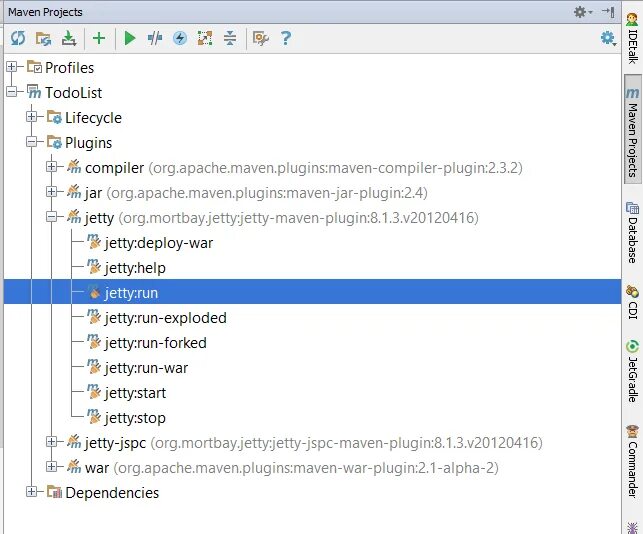643x534 pixels.
Task: Toggle skip tests mode
Action: tap(155, 39)
